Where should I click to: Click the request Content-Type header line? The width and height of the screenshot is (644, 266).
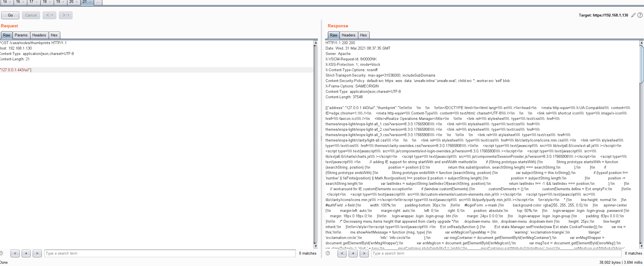pos(37,54)
